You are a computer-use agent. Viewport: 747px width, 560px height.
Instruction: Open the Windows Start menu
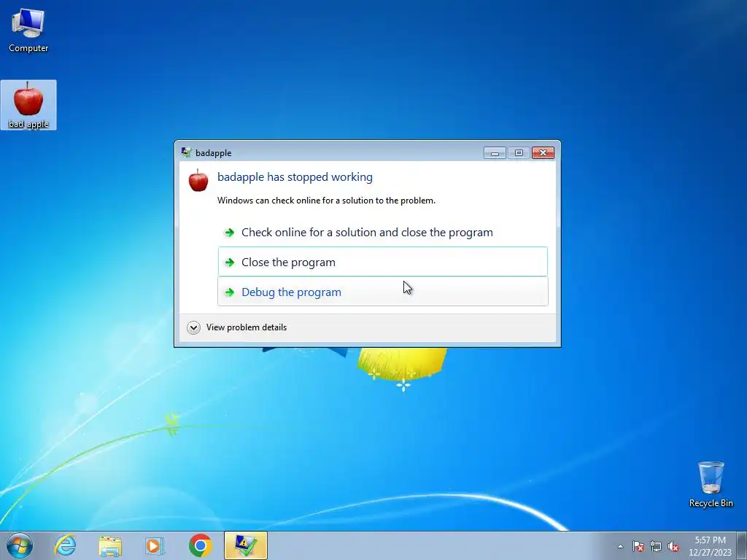pos(20,545)
